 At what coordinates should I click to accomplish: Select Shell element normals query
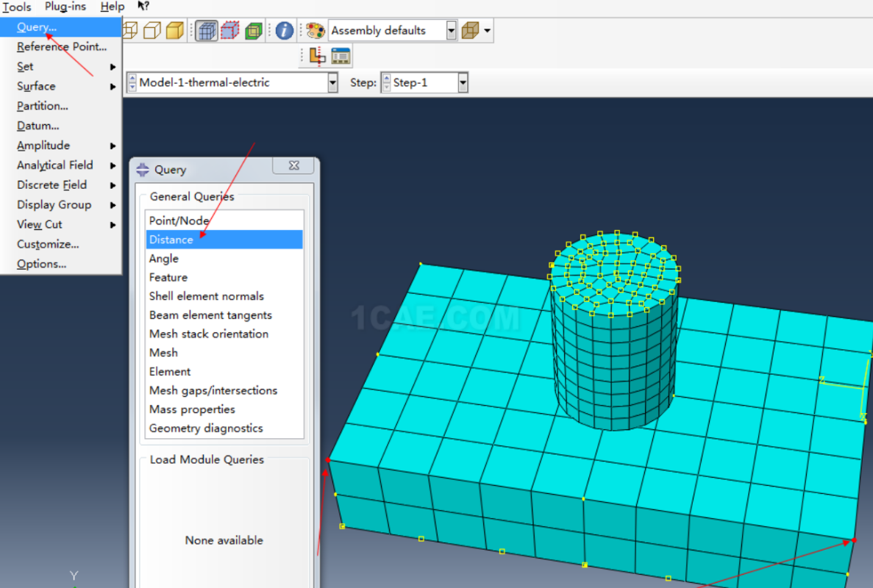point(224,296)
